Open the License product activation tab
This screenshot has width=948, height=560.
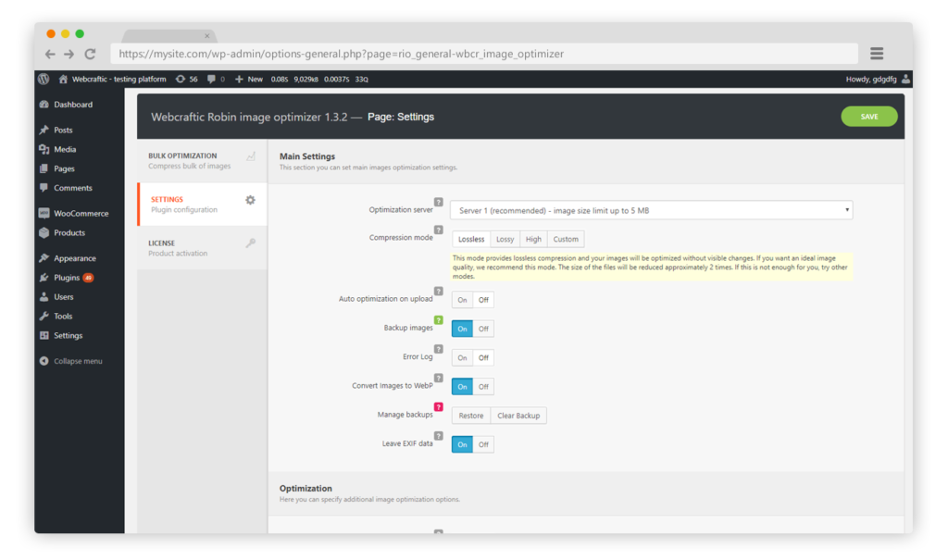pyautogui.click(x=202, y=248)
